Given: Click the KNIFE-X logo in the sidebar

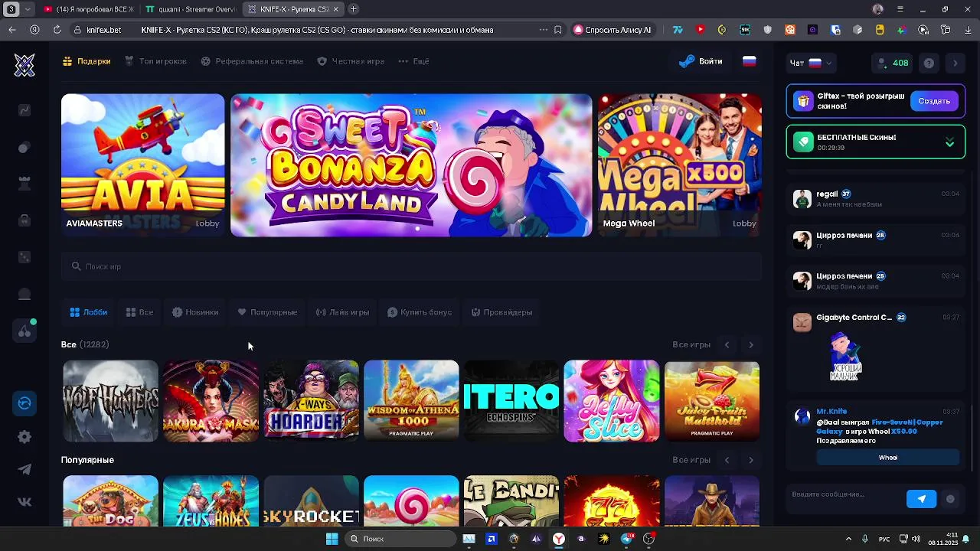Looking at the screenshot, I should (x=24, y=65).
